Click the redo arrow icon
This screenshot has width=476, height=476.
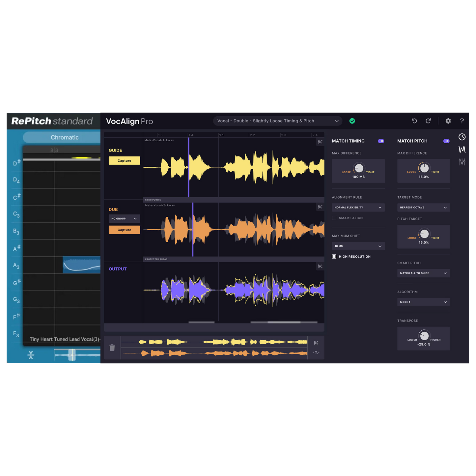click(x=428, y=121)
